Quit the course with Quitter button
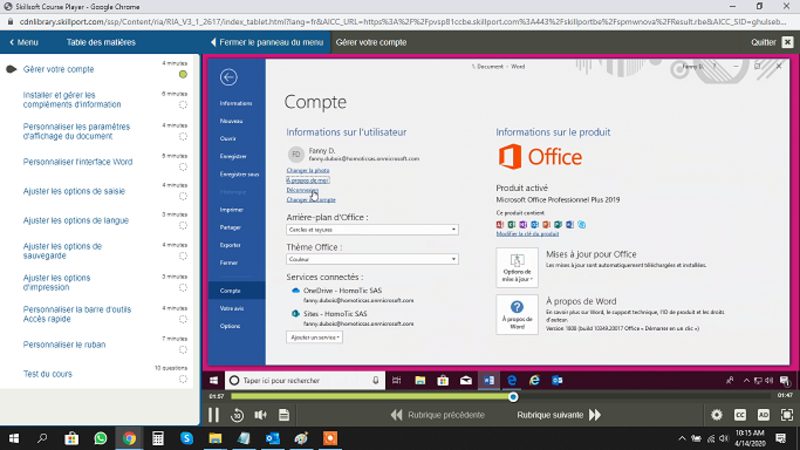 pos(772,42)
